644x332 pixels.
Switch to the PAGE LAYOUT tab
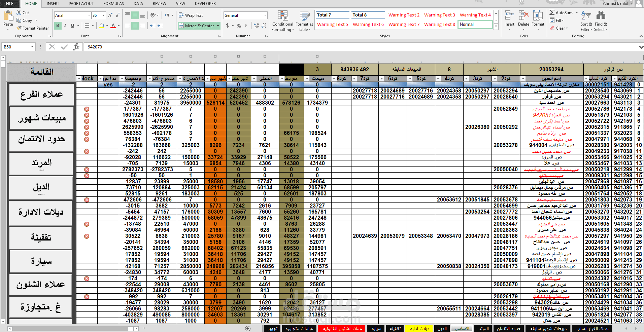[x=81, y=3]
